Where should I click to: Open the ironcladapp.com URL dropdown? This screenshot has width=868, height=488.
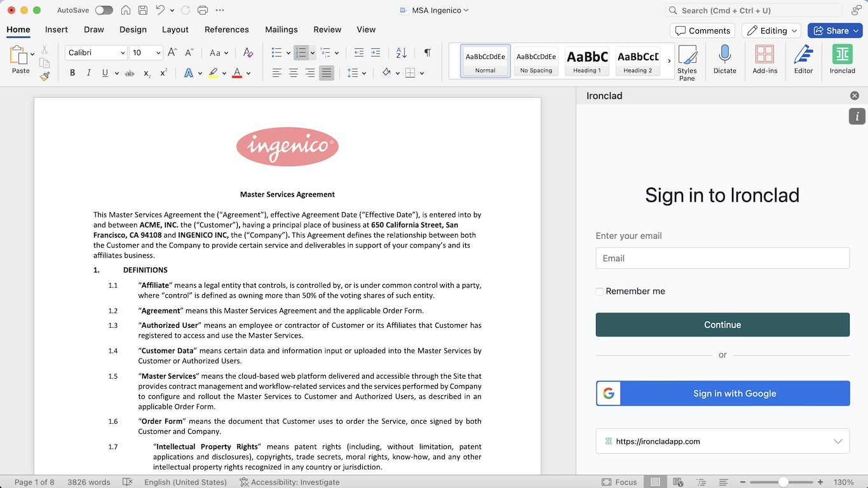pos(722,441)
